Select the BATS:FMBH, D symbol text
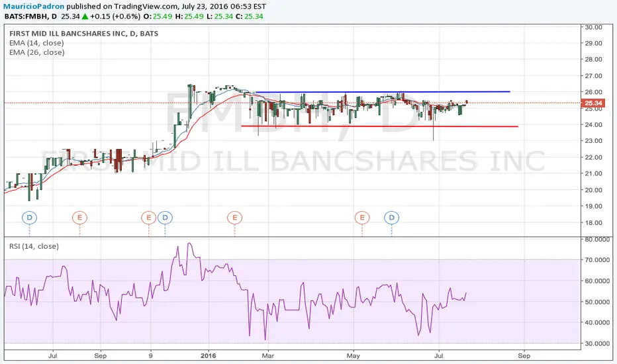Image resolution: width=617 pixels, height=364 pixels. point(30,17)
